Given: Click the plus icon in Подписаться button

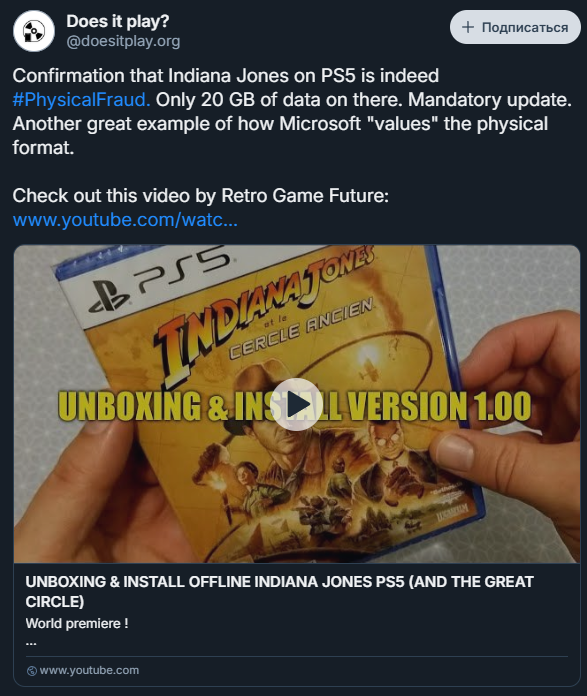Looking at the screenshot, I should (468, 27).
